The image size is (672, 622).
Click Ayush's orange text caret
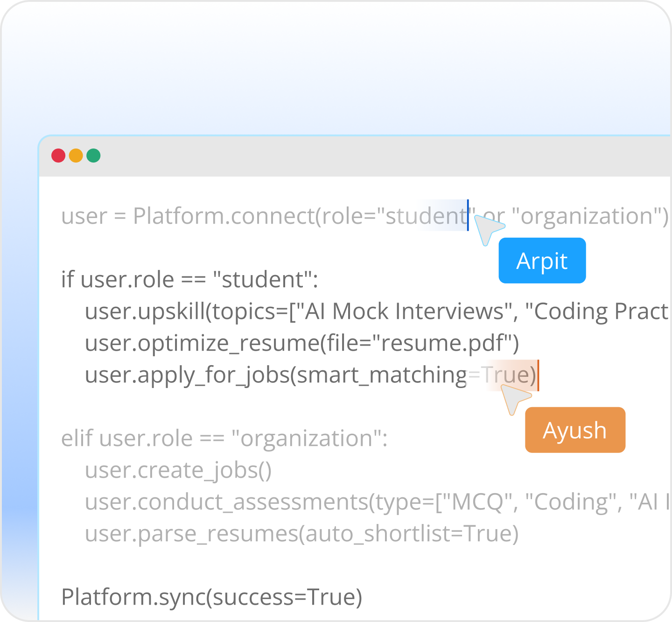[539, 375]
